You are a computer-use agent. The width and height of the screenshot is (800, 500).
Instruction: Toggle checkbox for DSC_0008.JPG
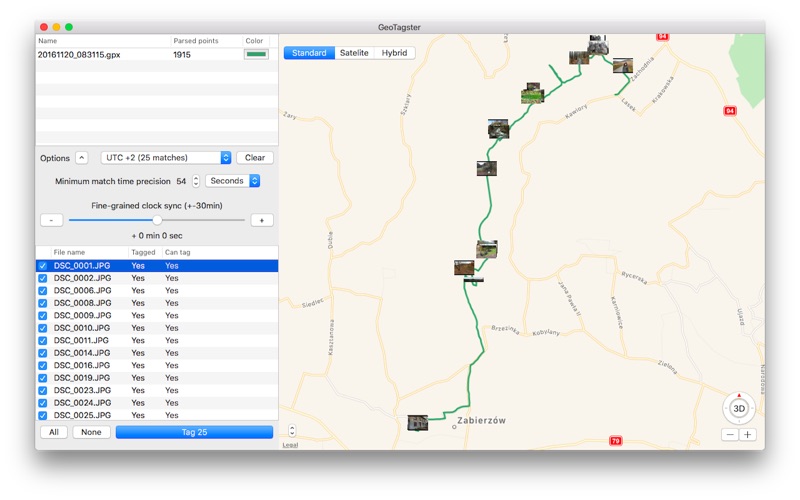43,303
